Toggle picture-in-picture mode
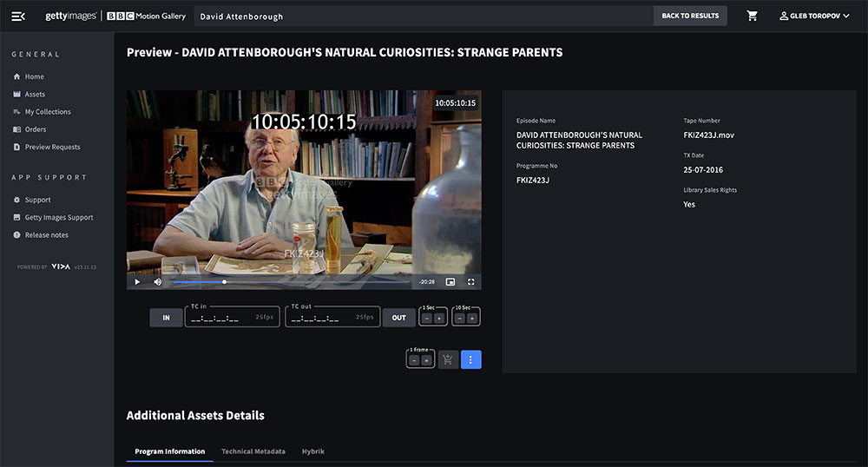 tap(450, 281)
